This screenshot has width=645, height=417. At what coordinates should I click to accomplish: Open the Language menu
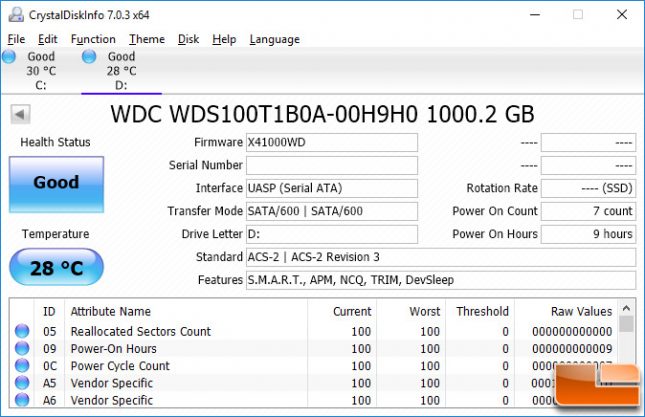(274, 39)
